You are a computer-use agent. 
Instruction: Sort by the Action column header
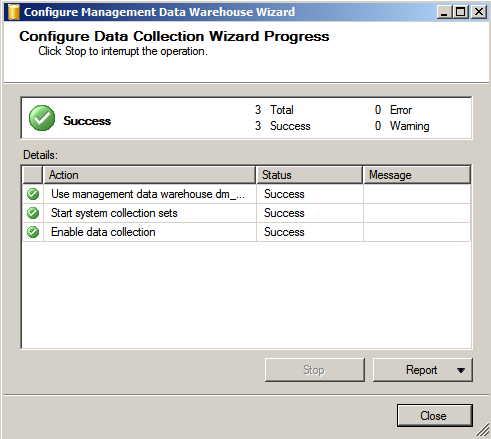pos(149,175)
